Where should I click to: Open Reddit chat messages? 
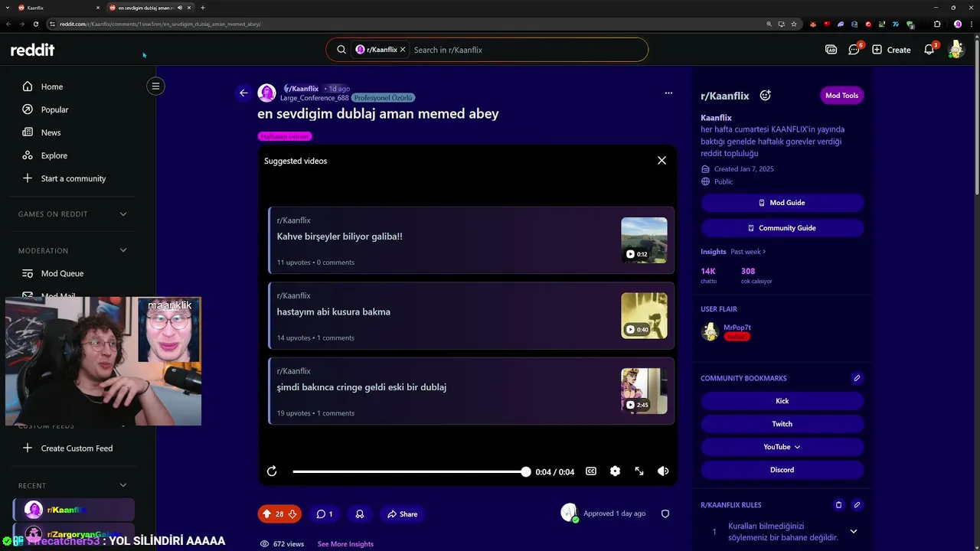(854, 50)
